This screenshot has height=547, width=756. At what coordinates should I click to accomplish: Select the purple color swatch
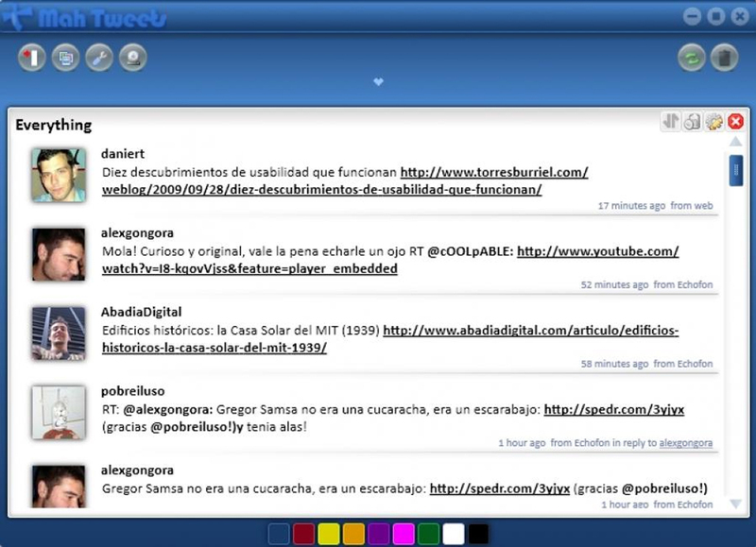(x=379, y=534)
